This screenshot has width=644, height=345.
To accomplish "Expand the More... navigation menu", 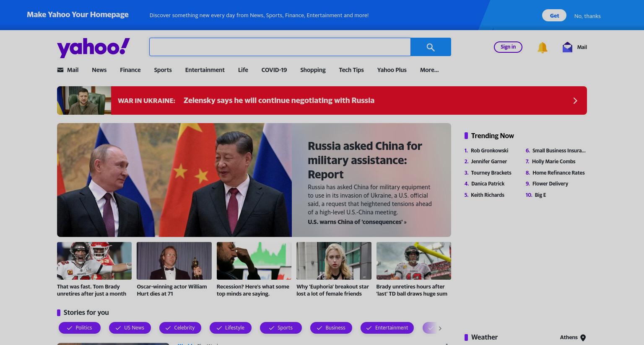I will pos(429,70).
